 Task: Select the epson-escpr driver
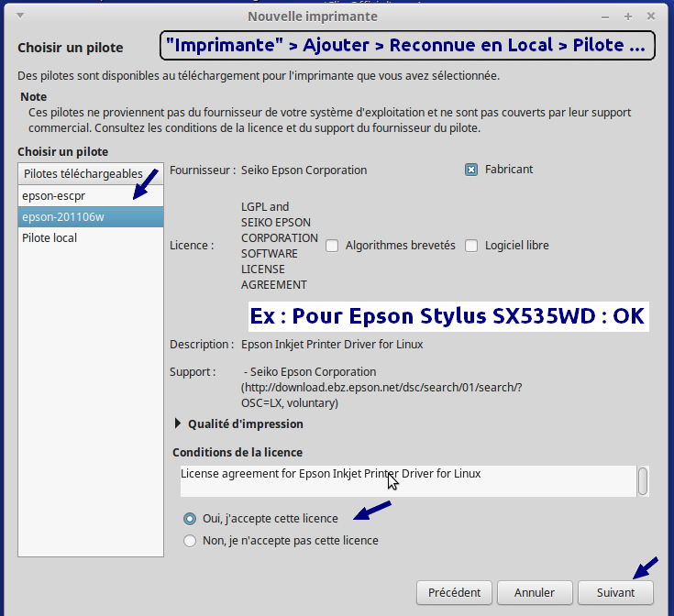53,195
